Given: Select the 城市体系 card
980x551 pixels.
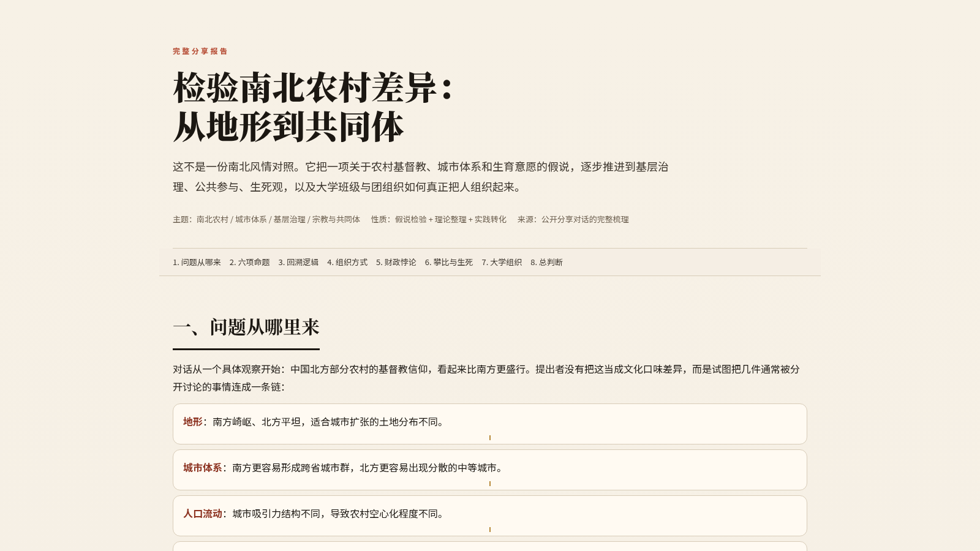Looking at the screenshot, I should (489, 470).
